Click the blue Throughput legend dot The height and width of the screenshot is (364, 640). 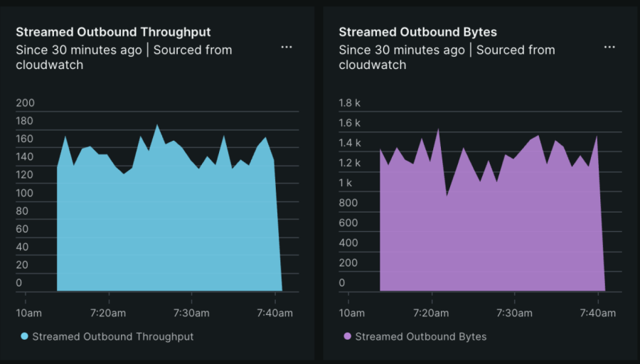[x=25, y=337]
